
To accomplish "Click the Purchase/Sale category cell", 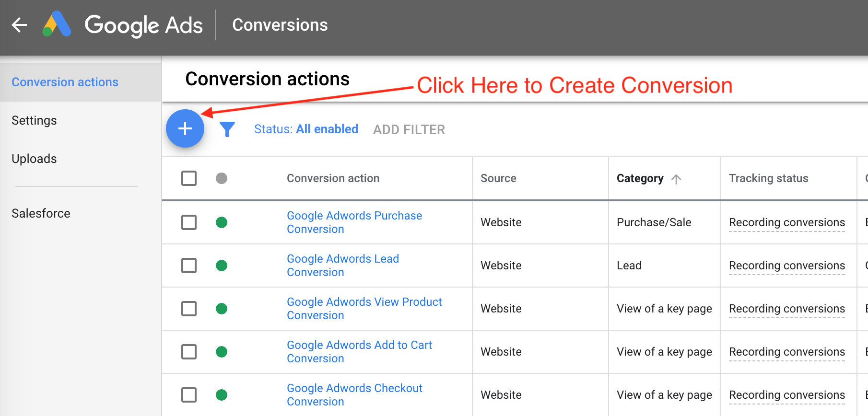I will point(654,222).
